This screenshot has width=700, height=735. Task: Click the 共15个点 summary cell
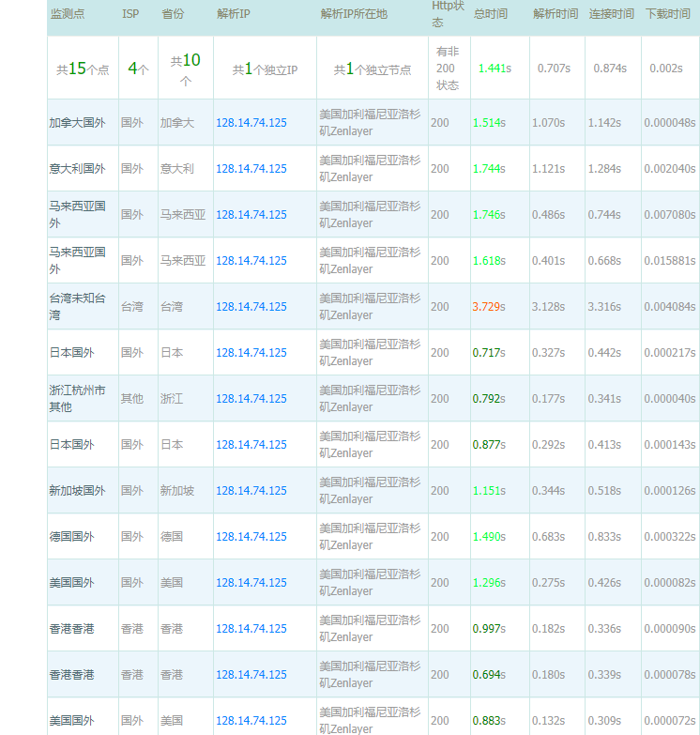point(83,69)
